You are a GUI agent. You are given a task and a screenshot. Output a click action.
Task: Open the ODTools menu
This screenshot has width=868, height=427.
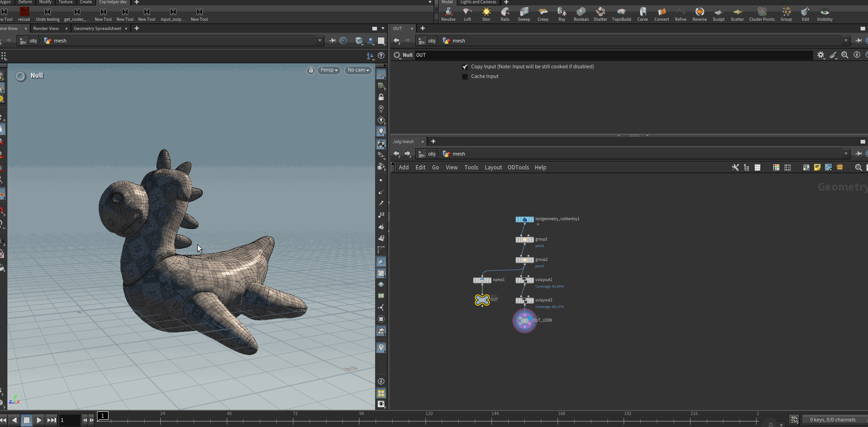(518, 167)
